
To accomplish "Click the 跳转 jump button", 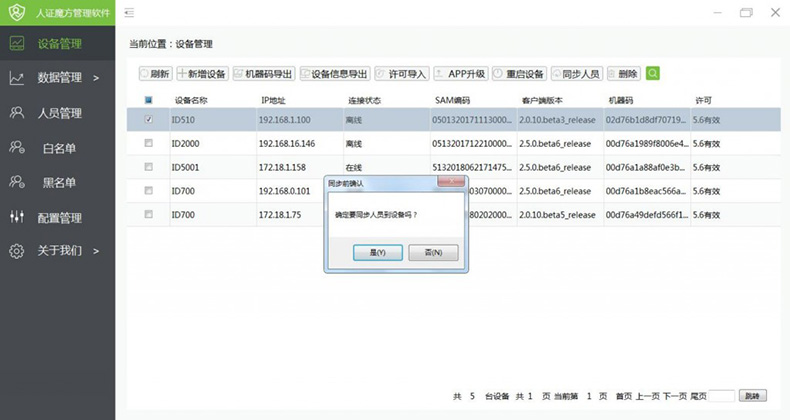I will (753, 397).
